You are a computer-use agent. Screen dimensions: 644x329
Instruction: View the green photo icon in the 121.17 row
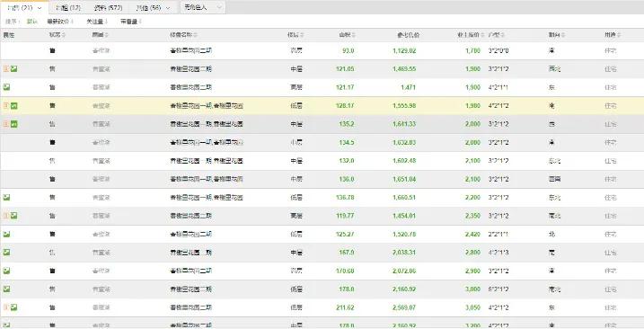[6, 87]
